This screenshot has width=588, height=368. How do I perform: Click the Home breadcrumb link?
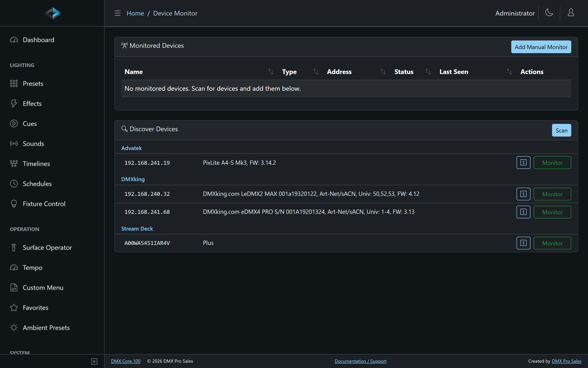click(x=135, y=13)
